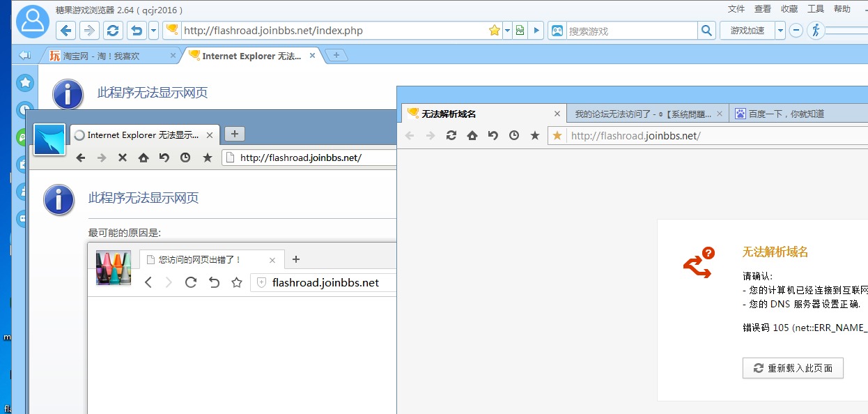
Task: Click the favorites star in swordfish browser toolbar
Action: point(207,158)
